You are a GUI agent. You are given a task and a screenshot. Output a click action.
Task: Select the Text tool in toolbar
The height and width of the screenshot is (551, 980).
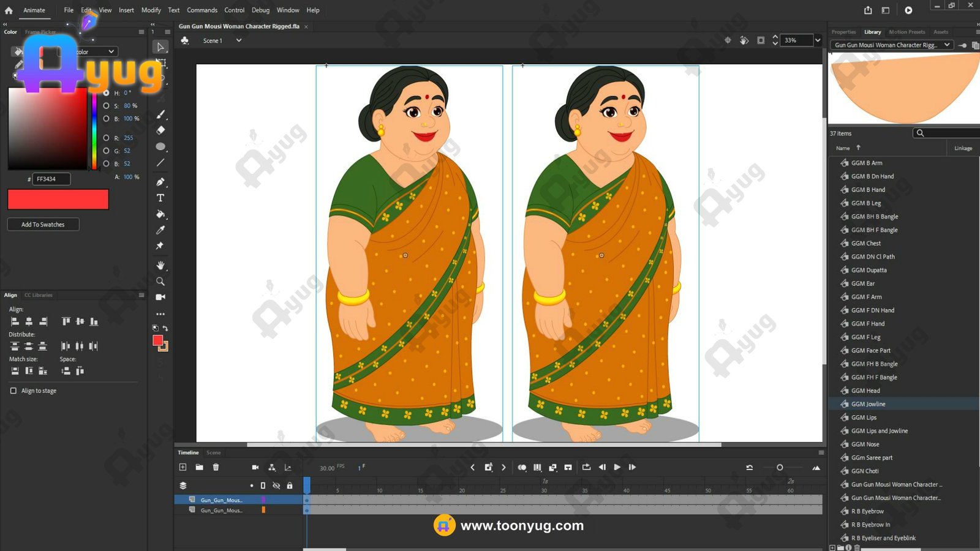[160, 198]
